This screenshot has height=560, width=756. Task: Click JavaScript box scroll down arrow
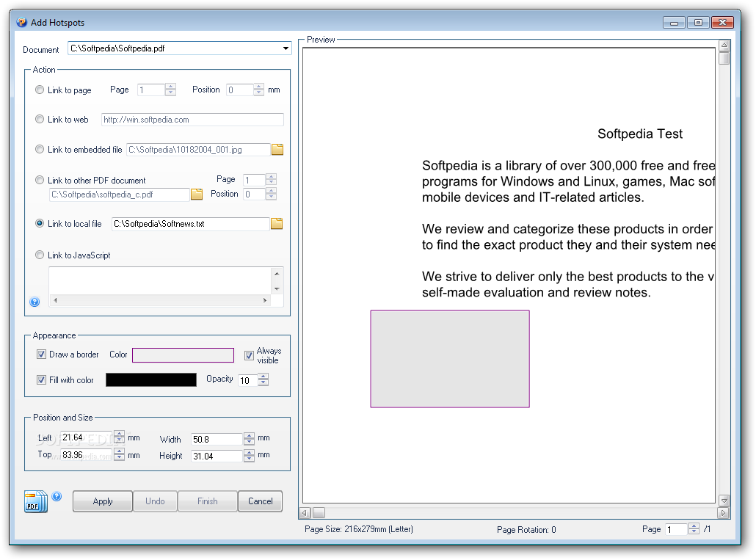(x=277, y=288)
